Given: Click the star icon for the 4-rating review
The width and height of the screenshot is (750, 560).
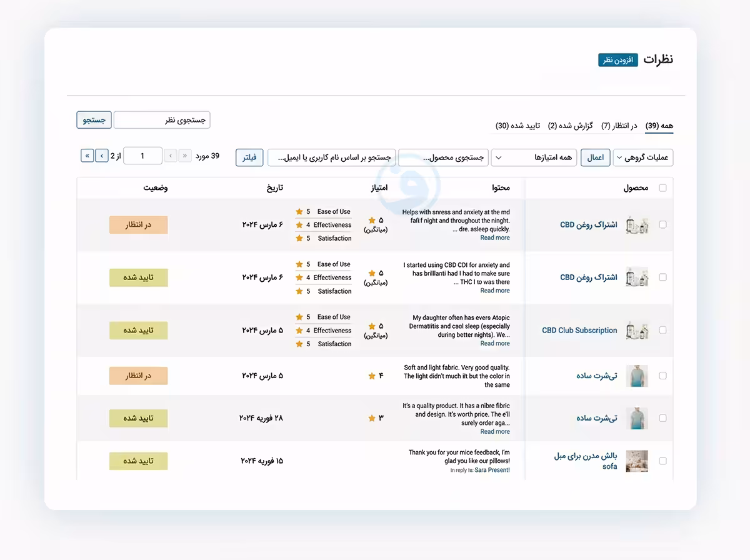Looking at the screenshot, I should (x=372, y=376).
